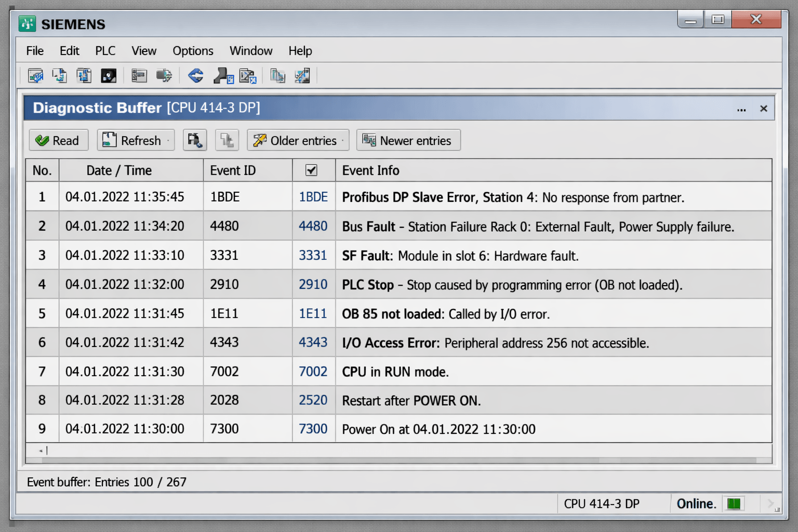The width and height of the screenshot is (798, 532).
Task: Click the scrollbar's left arrow below the table
Action: click(x=41, y=450)
